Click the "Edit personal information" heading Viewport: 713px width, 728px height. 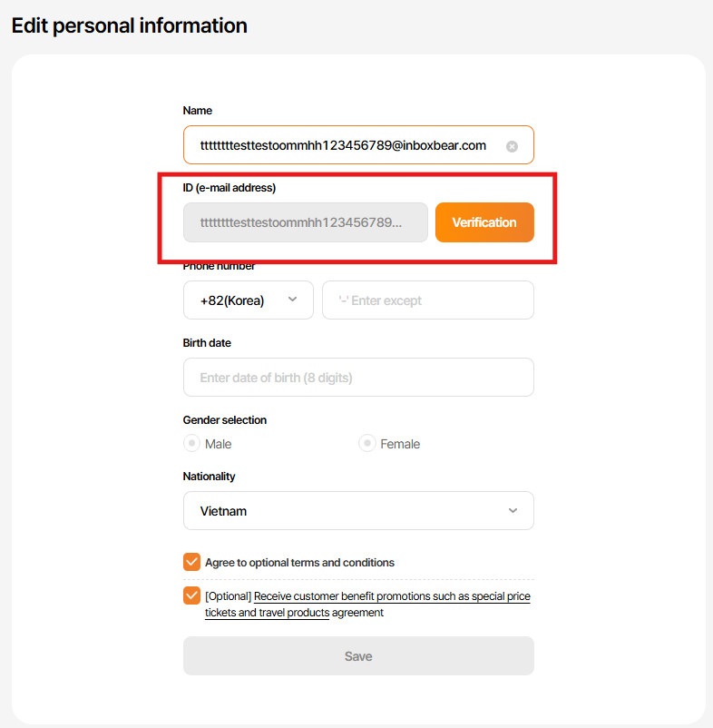click(129, 25)
